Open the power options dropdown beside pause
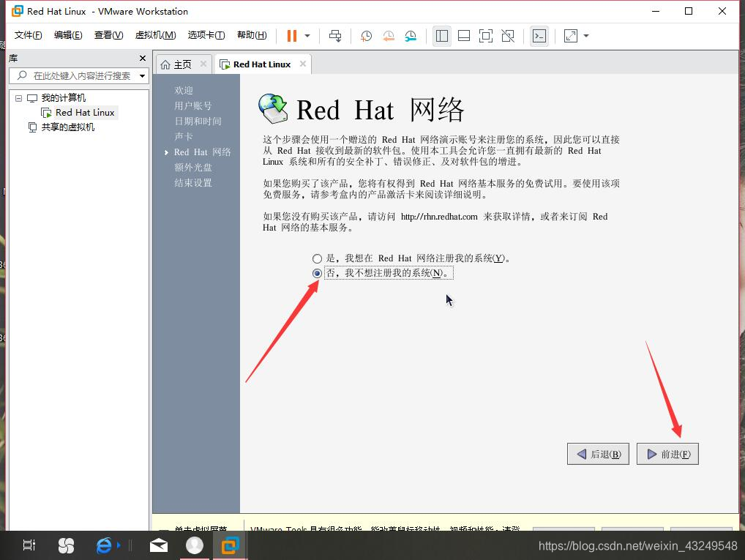This screenshot has width=745, height=560. 307,36
